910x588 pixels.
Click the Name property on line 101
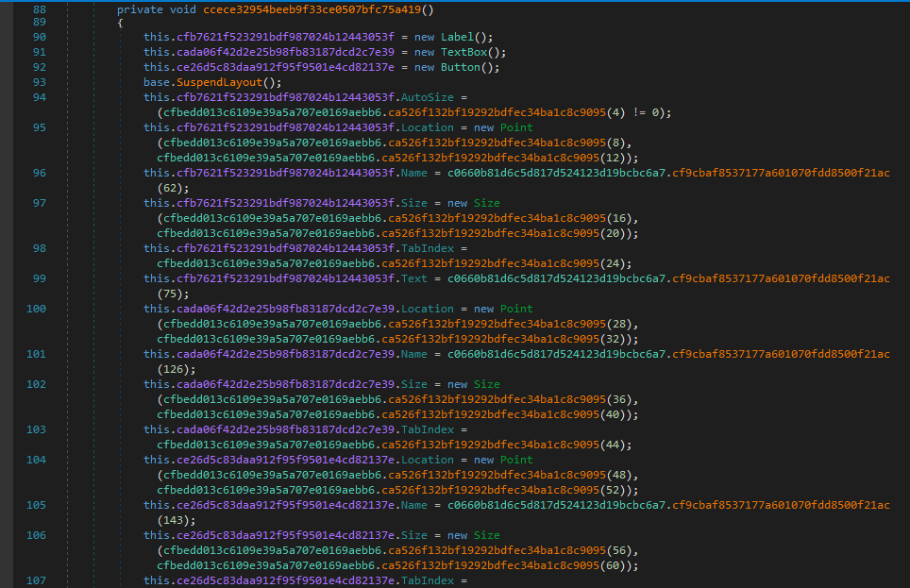(x=413, y=354)
